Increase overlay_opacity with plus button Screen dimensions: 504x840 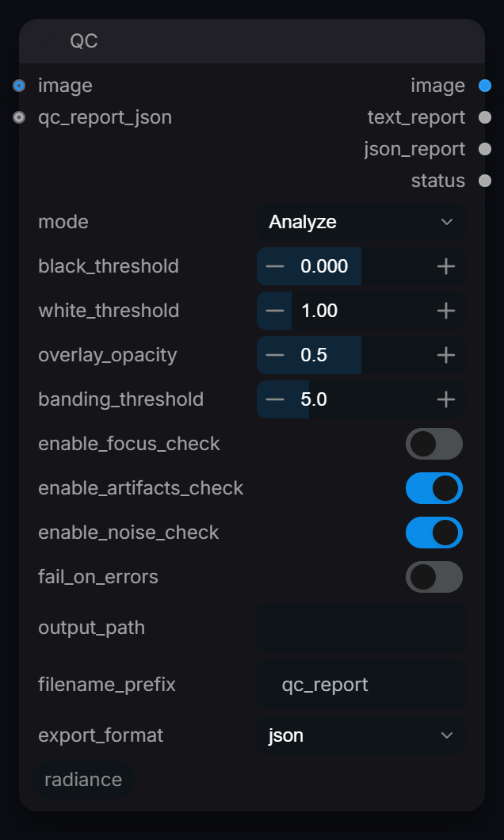446,355
